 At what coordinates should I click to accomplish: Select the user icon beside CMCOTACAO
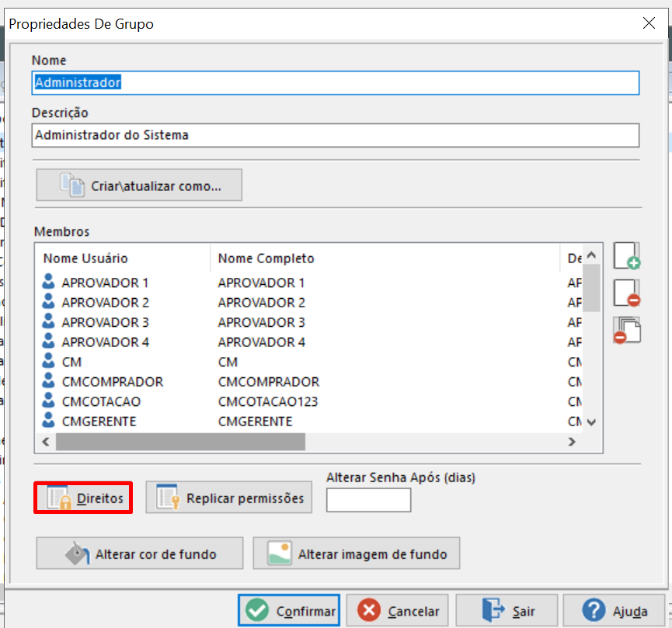pos(48,401)
